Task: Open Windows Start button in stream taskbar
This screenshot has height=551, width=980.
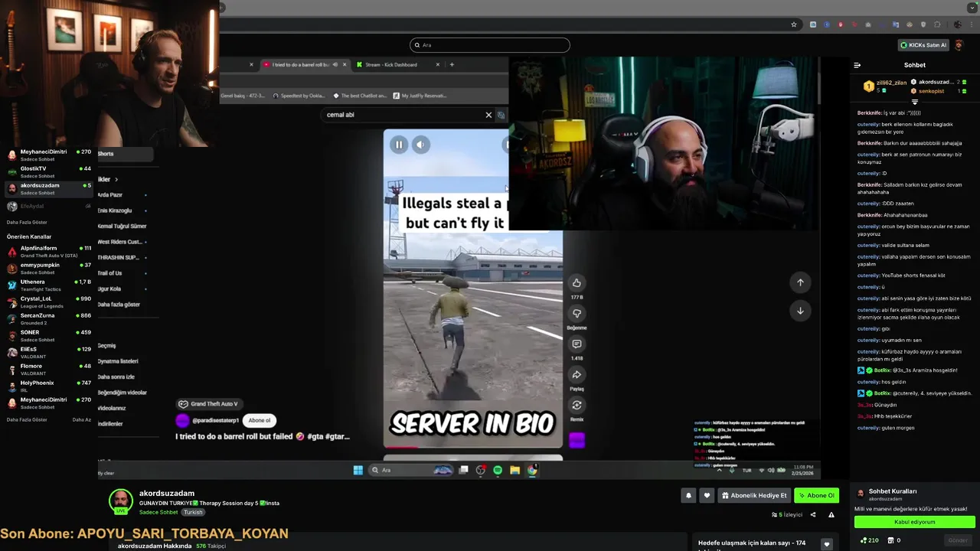Action: tap(358, 470)
